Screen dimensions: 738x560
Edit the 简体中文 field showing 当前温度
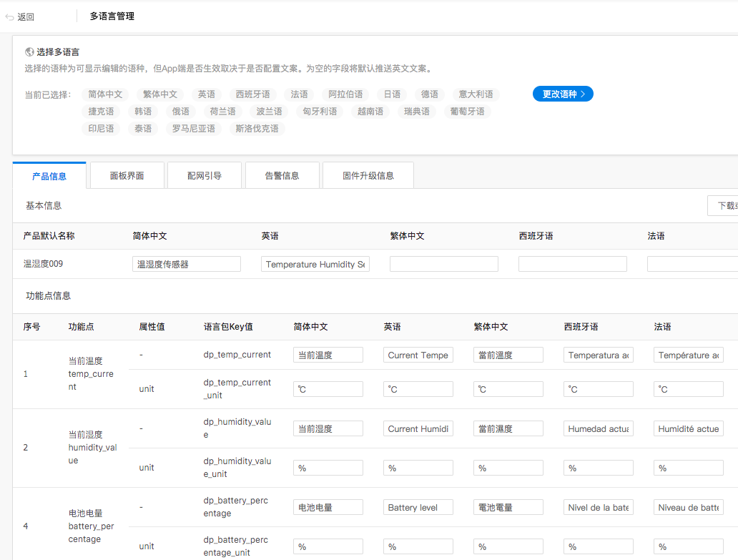tap(328, 354)
